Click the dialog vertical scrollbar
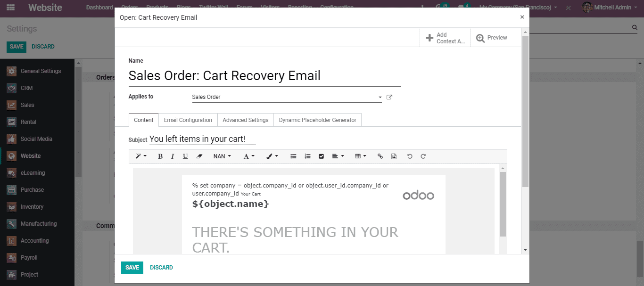This screenshot has width=644, height=286. pos(525,111)
